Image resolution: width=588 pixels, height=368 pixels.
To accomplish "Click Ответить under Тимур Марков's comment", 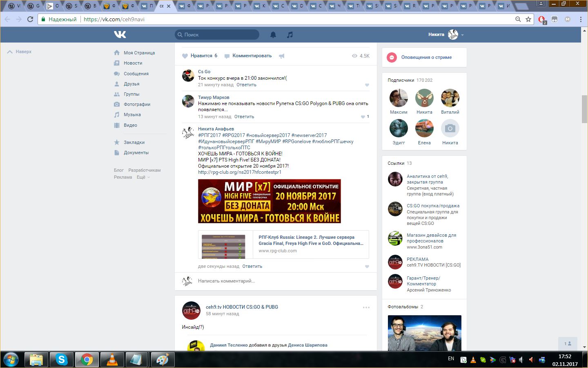I will [244, 117].
